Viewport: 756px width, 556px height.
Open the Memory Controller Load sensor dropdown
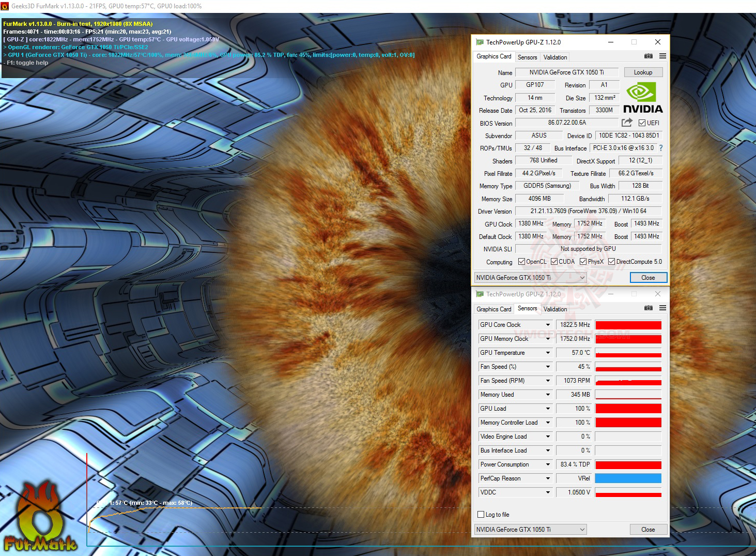pyautogui.click(x=548, y=423)
